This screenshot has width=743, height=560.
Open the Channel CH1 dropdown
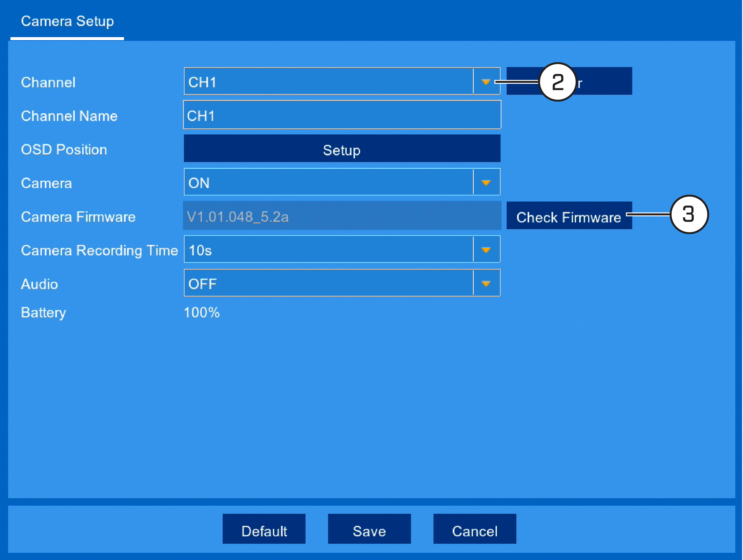(x=342, y=81)
